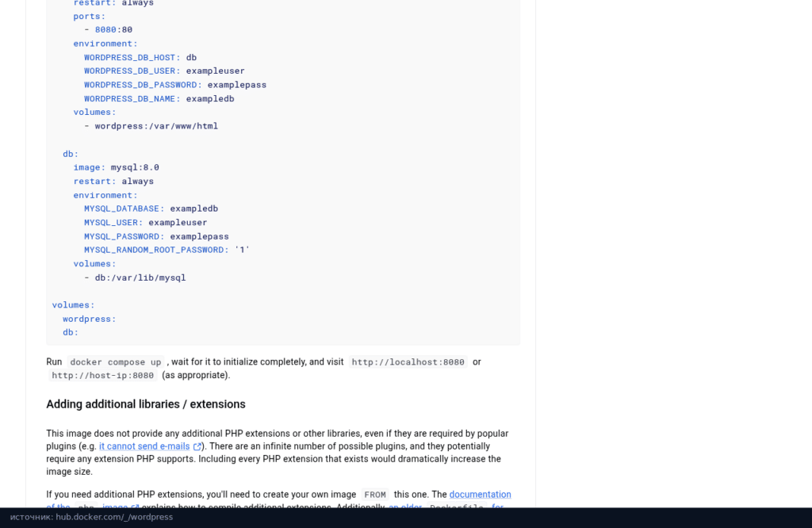
Task: Click the 'restart: always' line under mysql image
Action: 113,182
